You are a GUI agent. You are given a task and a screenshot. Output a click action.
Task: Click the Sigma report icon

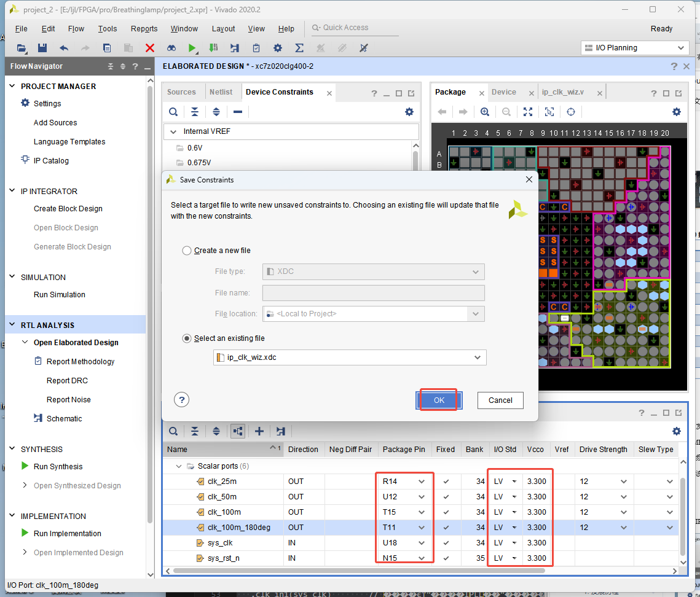click(299, 48)
